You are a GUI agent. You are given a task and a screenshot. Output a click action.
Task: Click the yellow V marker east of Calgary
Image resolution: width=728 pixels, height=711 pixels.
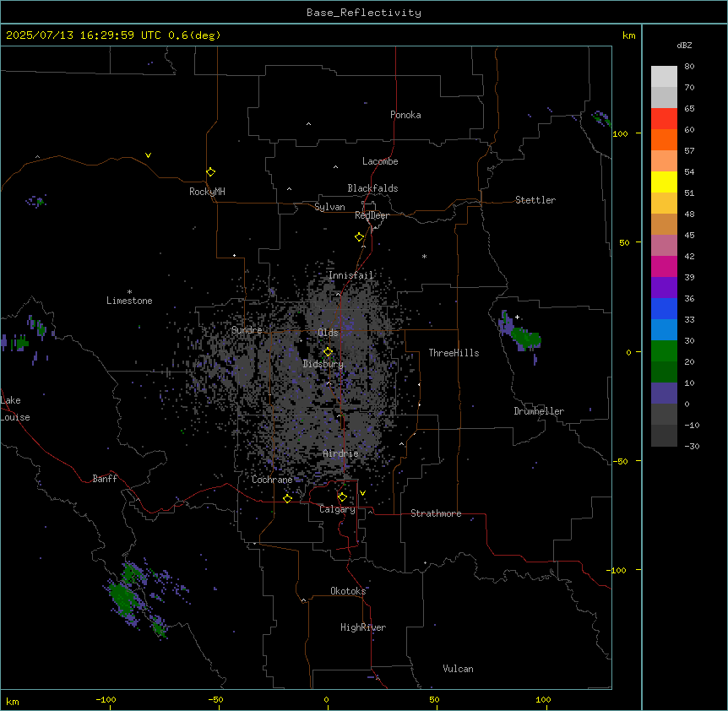tap(362, 493)
